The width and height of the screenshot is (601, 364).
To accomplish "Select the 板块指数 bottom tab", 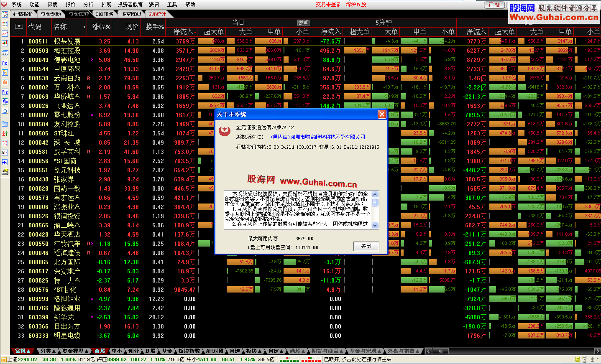I will point(189,351).
